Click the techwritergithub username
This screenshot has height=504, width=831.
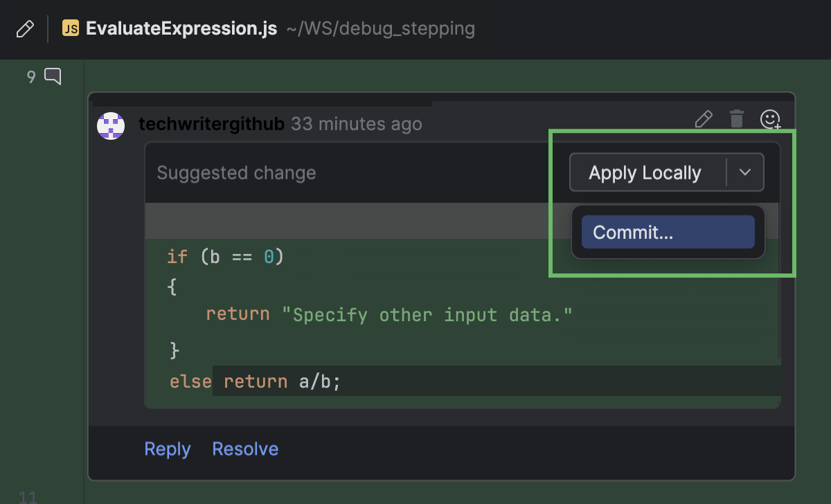tap(211, 124)
